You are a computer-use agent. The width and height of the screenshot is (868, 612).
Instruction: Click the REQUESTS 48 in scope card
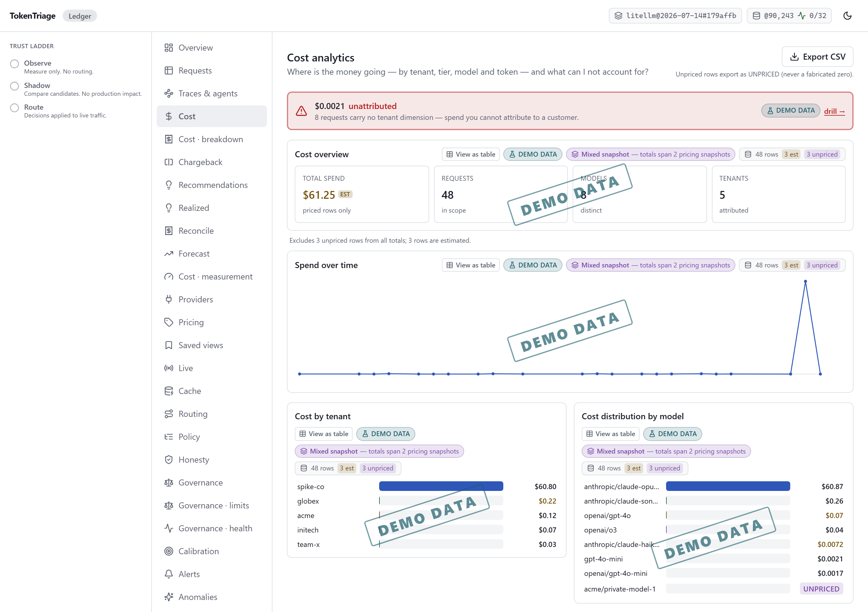[501, 194]
